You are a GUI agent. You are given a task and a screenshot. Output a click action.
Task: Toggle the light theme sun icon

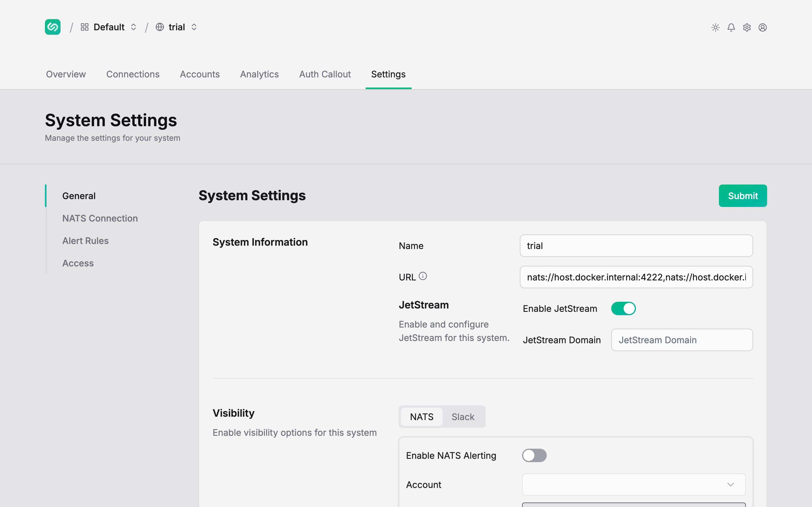[x=716, y=27]
